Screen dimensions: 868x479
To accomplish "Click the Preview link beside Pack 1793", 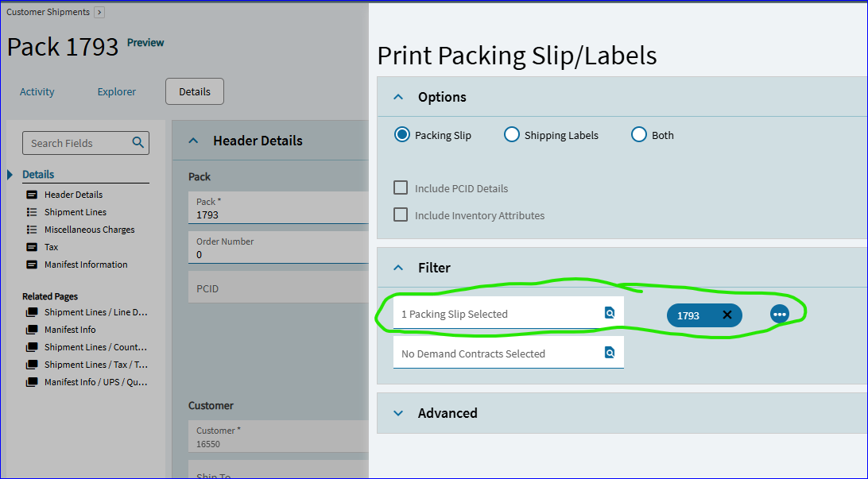I will click(x=145, y=43).
